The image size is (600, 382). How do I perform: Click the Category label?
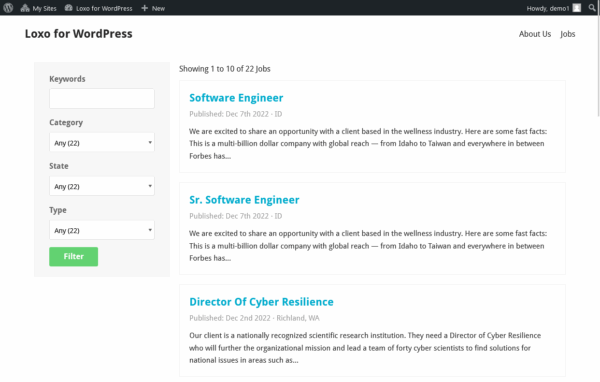click(x=66, y=122)
